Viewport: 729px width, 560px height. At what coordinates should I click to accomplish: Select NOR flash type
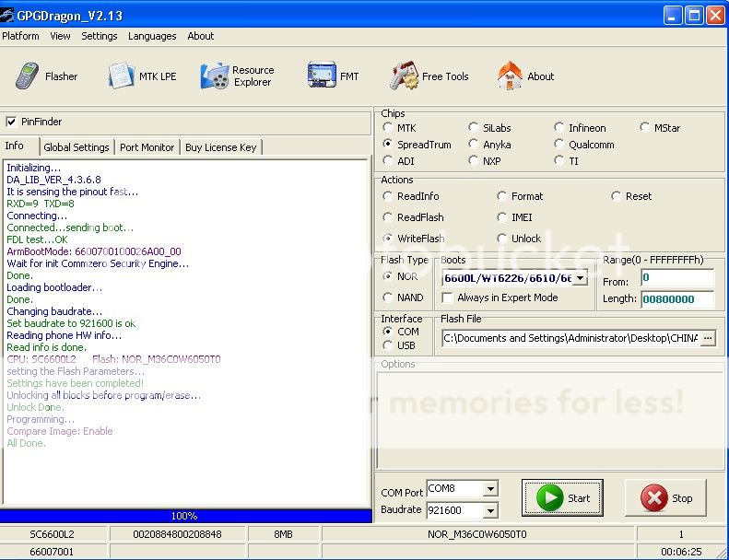(387, 276)
